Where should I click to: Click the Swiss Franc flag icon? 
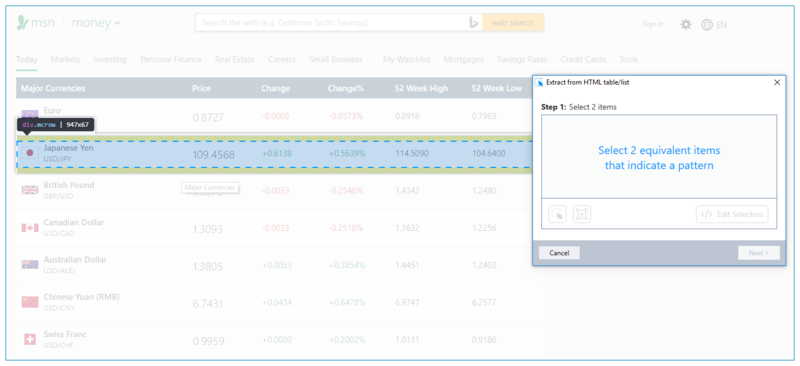(30, 339)
